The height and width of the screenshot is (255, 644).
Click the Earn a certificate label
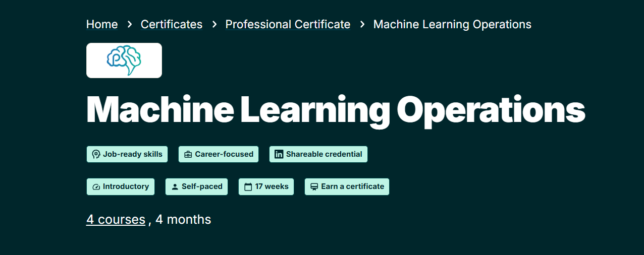click(352, 186)
